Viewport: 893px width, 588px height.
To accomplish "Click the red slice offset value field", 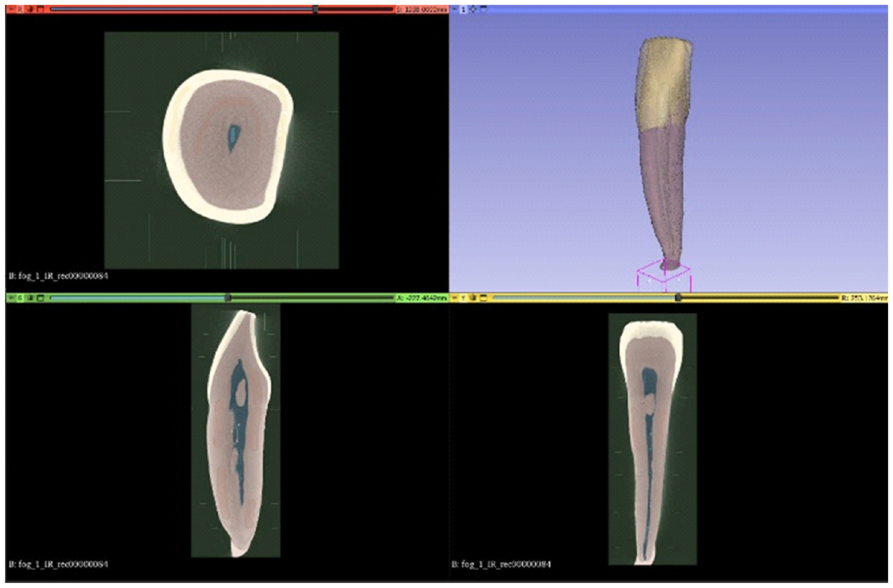I will pyautogui.click(x=422, y=9).
